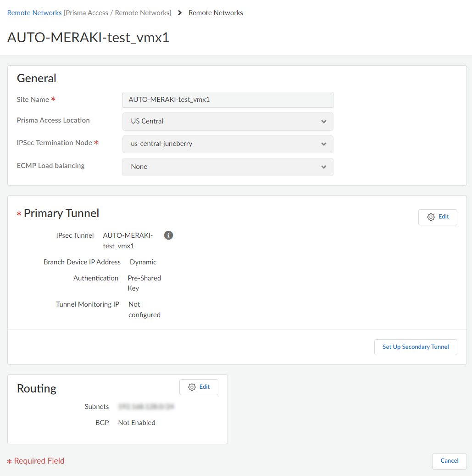Viewport: 472px width, 476px height.
Task: Click the breadcrumb arrow separator icon
Action: coord(180,13)
